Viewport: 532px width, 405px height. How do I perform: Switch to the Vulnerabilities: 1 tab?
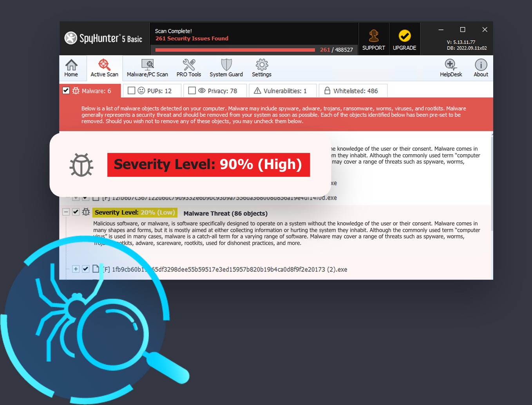282,90
